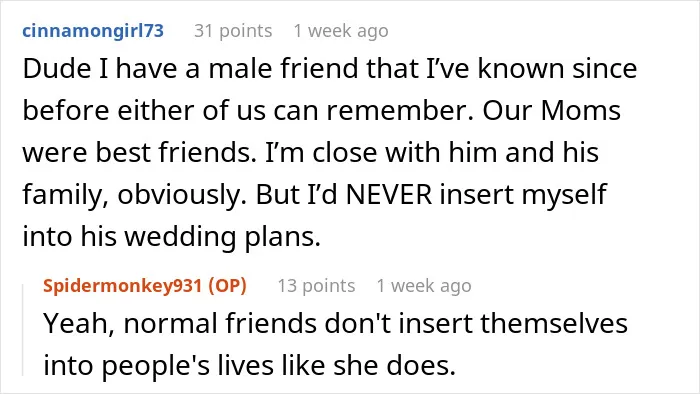This screenshot has height=394, width=700.
Task: Open the top comment's 1 week ago timestamp
Action: [341, 31]
